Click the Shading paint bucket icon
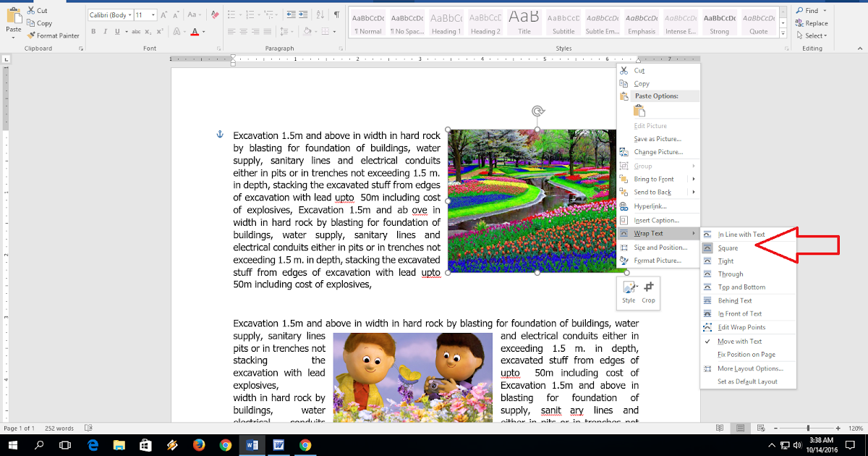Image resolution: width=868 pixels, height=456 pixels. coord(307,31)
